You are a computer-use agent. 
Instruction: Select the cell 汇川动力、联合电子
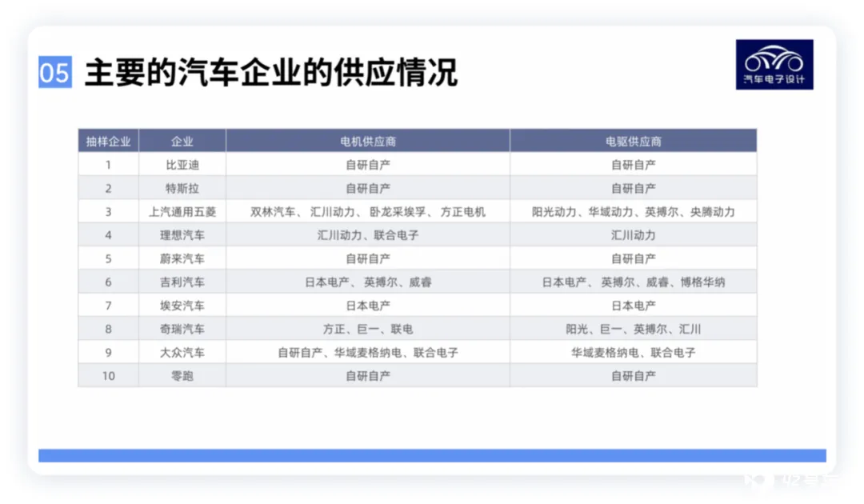[368, 235]
